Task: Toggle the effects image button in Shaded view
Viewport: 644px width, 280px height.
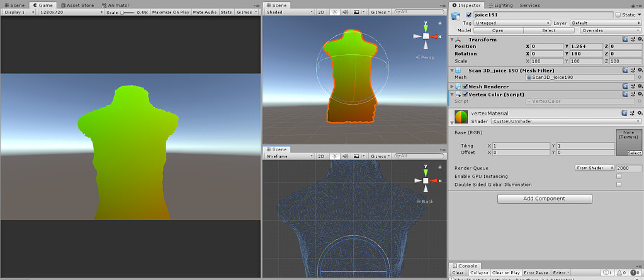Action: 357,12
